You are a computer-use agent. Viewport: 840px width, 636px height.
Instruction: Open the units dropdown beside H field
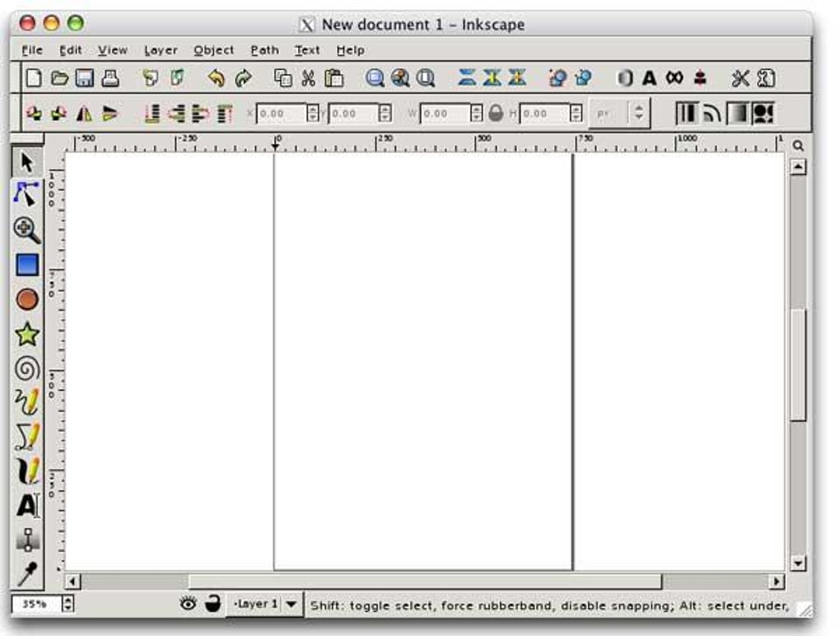coord(620,113)
